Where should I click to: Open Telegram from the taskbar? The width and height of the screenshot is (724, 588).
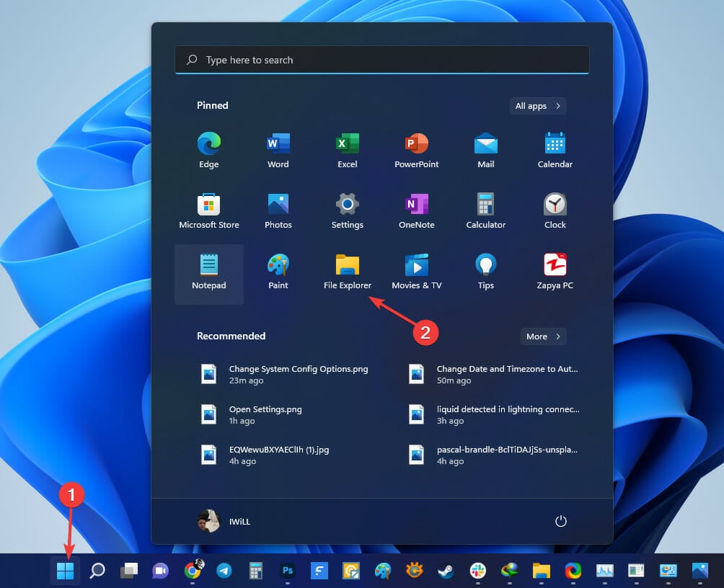pos(224,571)
